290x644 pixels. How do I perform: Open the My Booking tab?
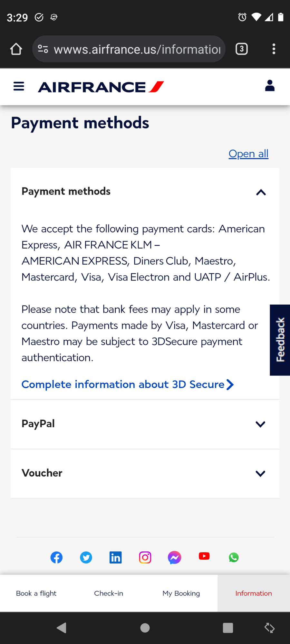pyautogui.click(x=181, y=593)
